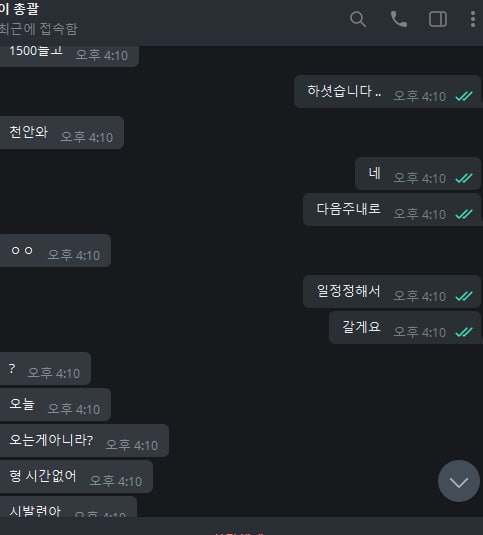The width and height of the screenshot is (483, 535).
Task: Click read checkmarks on '다음주내로' message
Action: point(464,214)
